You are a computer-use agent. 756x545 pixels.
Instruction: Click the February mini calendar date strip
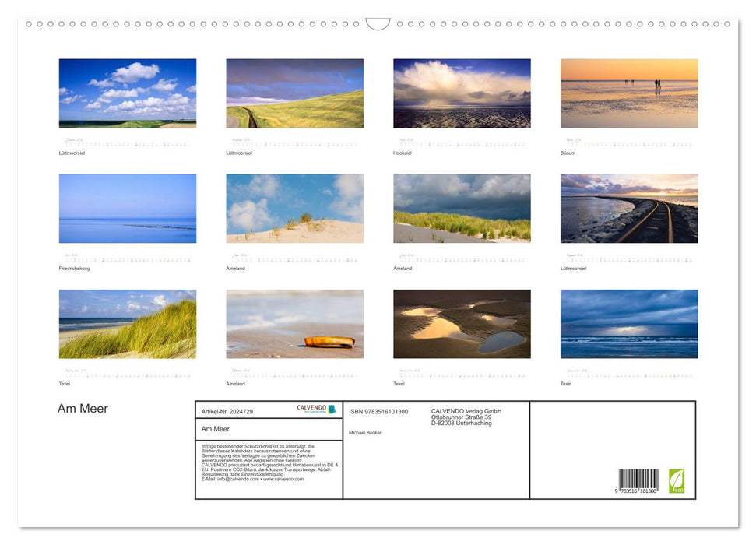tap(294, 144)
